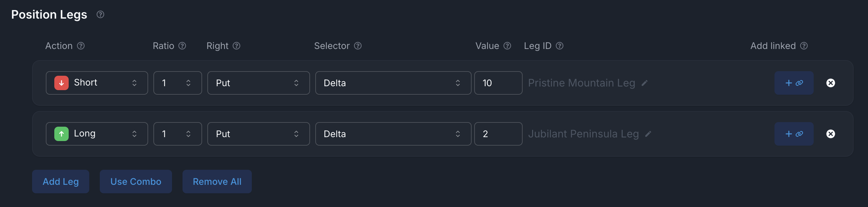Click the help icon beside Position Legs

(x=100, y=14)
